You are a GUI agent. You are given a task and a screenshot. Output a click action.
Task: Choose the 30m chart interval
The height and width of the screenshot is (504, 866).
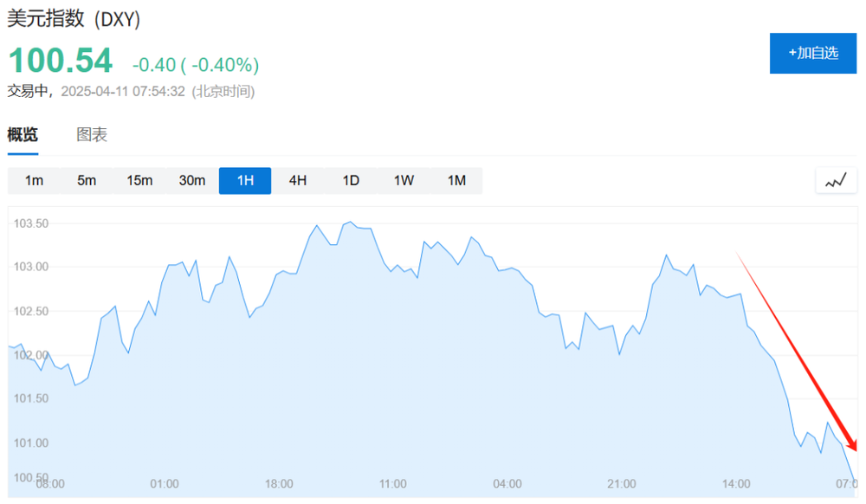tap(192, 181)
